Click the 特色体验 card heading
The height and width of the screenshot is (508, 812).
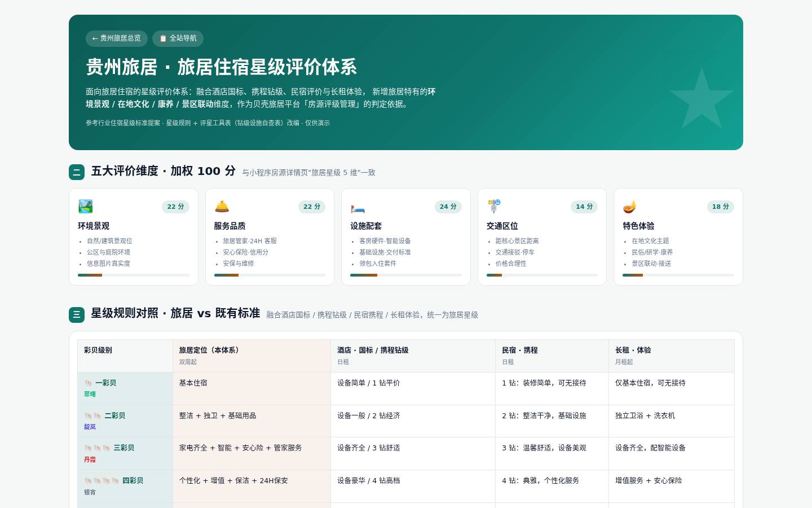pos(638,226)
